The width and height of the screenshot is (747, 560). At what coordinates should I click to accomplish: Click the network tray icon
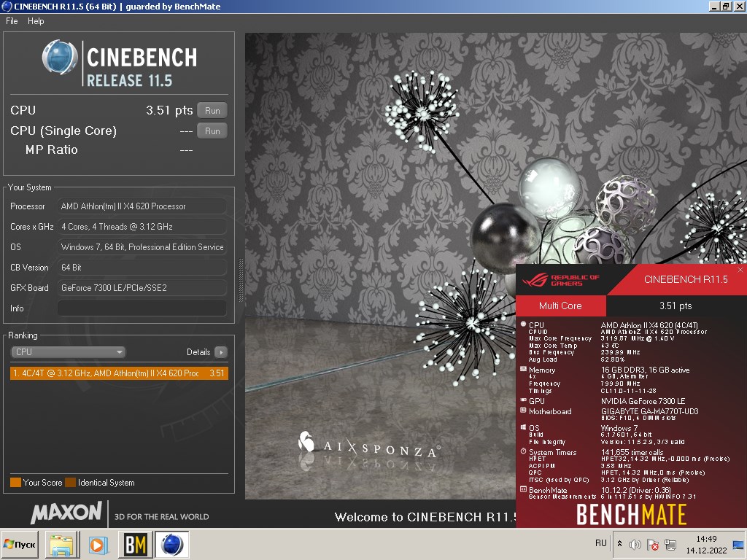pos(671,545)
